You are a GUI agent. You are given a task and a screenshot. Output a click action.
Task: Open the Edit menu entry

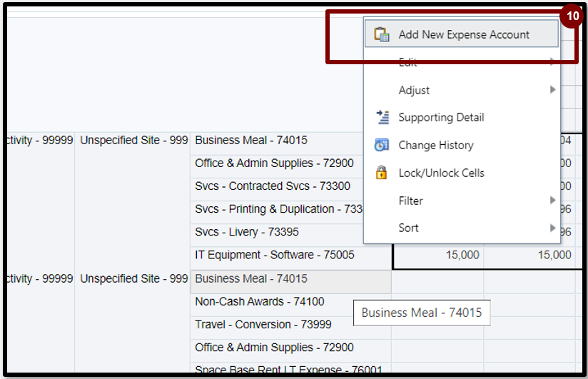[x=407, y=63]
